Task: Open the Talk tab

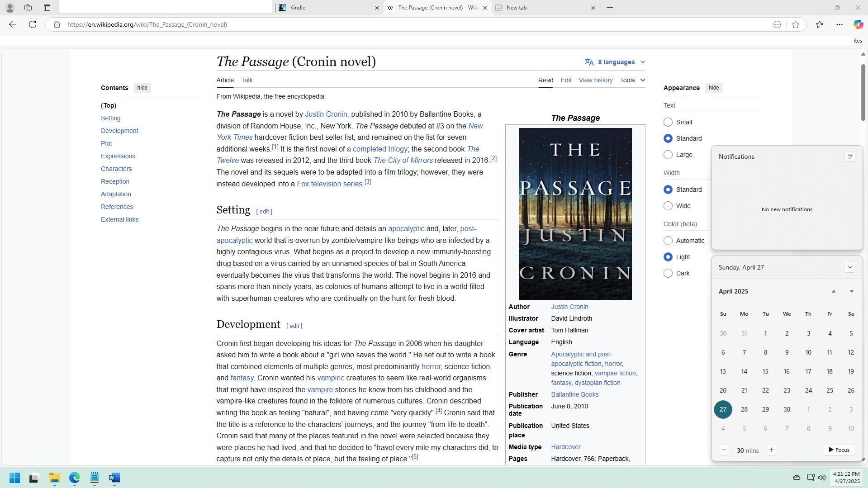Action: 247,80
